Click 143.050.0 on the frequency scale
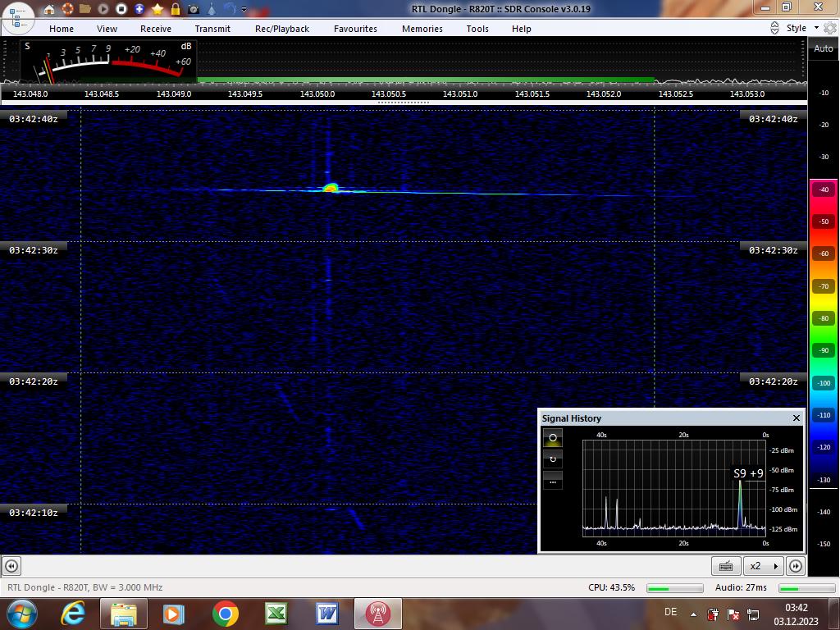The width and height of the screenshot is (840, 630). pos(317,94)
